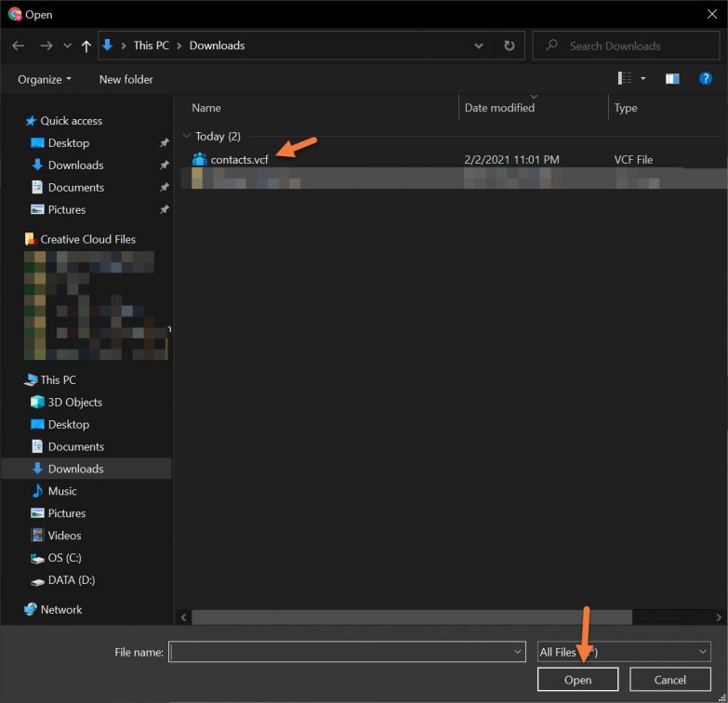Expand the All Files type dropdown
728x703 pixels.
click(623, 653)
